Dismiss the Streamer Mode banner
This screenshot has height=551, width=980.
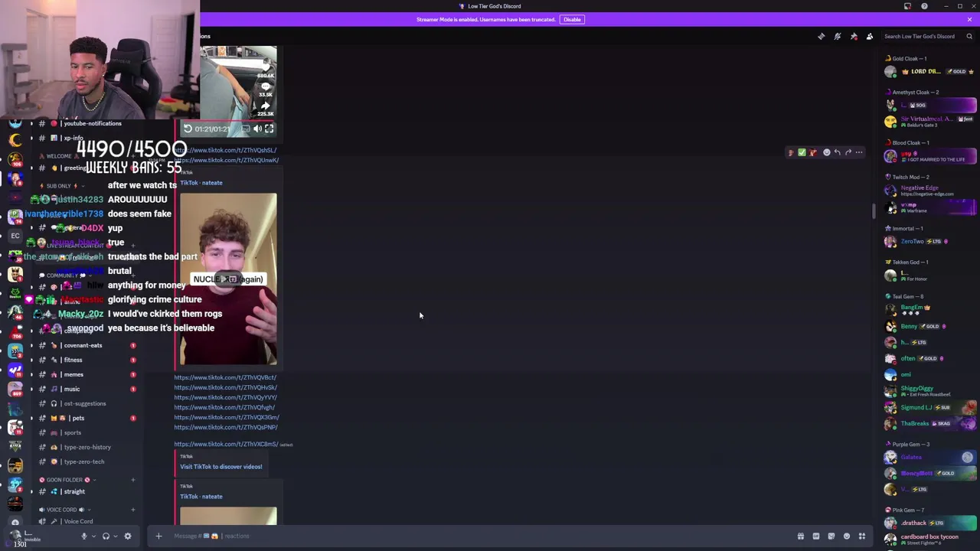pos(969,19)
